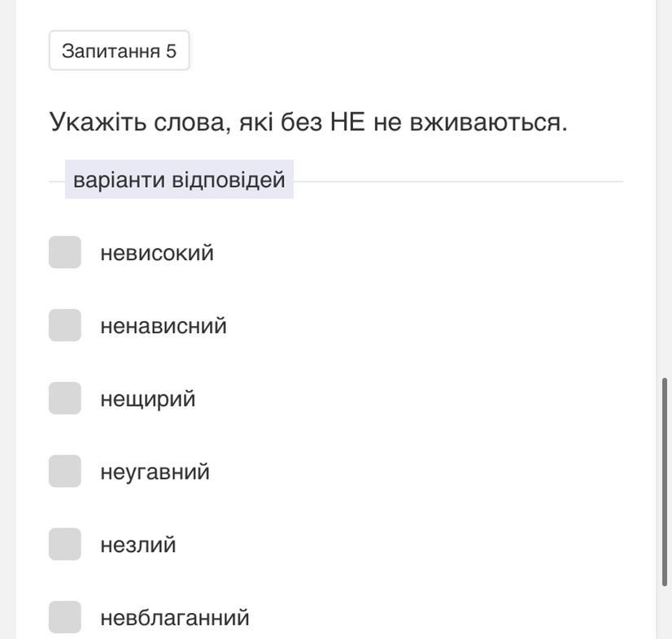Viewport: 672px width, 639px height.
Task: Tick the ненависний checkbox
Action: click(65, 325)
